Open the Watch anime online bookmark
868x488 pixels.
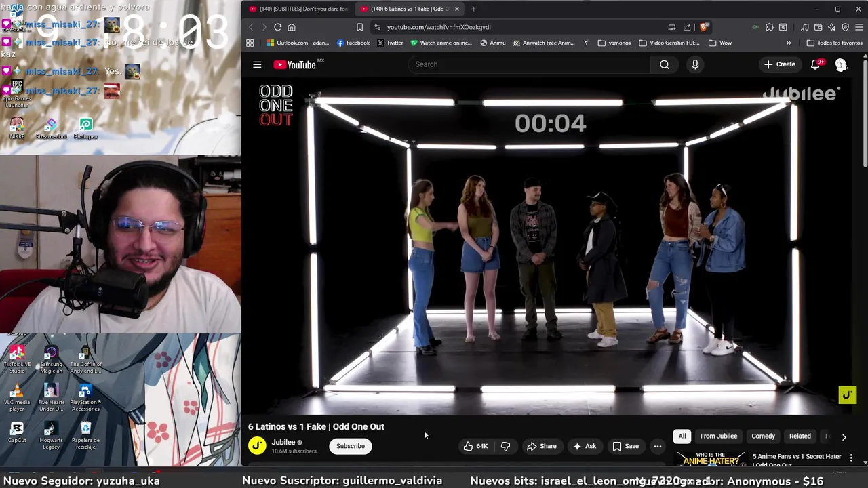(x=441, y=43)
